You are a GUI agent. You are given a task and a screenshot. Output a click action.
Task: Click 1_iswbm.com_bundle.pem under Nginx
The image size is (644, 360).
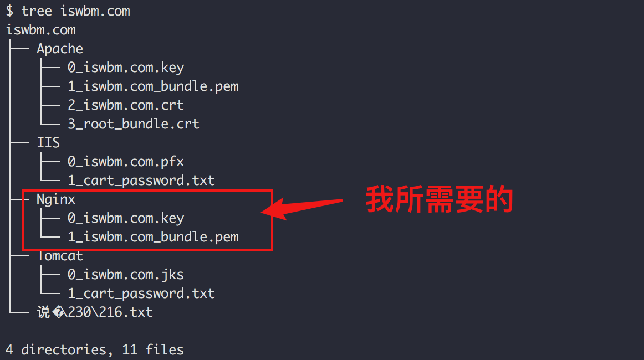click(153, 237)
